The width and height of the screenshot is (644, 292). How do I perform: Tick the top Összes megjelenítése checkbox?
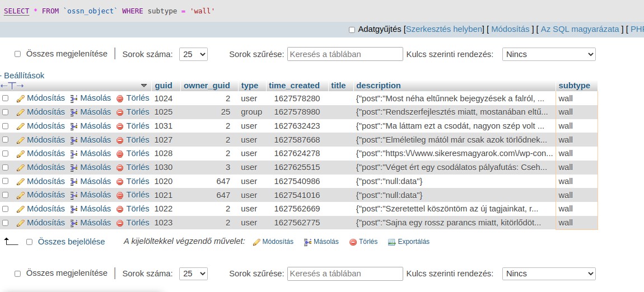click(17, 54)
